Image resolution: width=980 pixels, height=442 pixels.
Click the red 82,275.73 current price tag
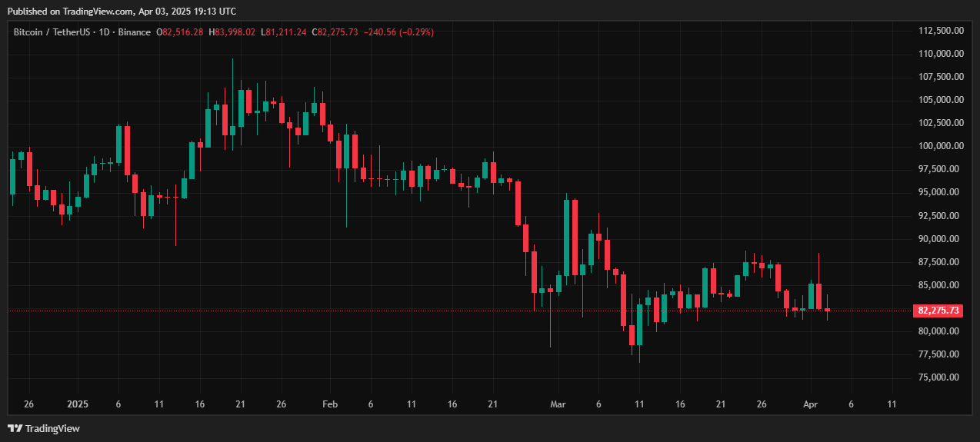click(x=938, y=311)
